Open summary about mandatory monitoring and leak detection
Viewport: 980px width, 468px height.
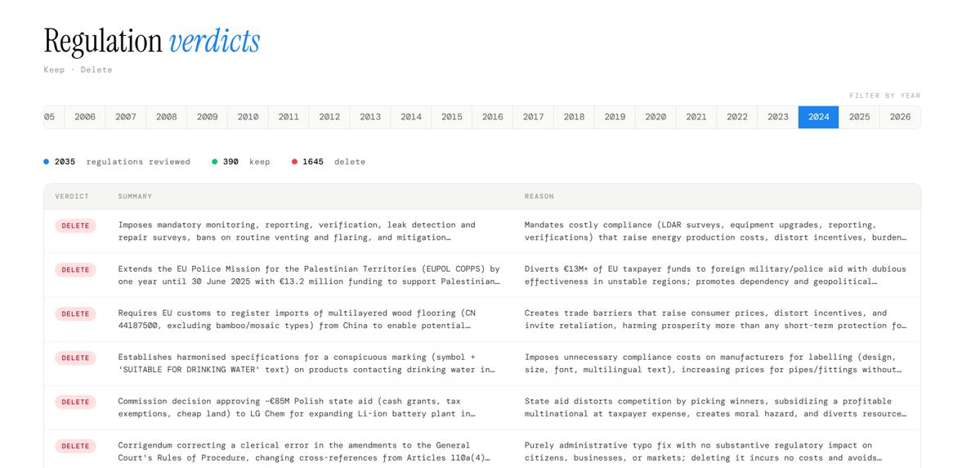297,231
